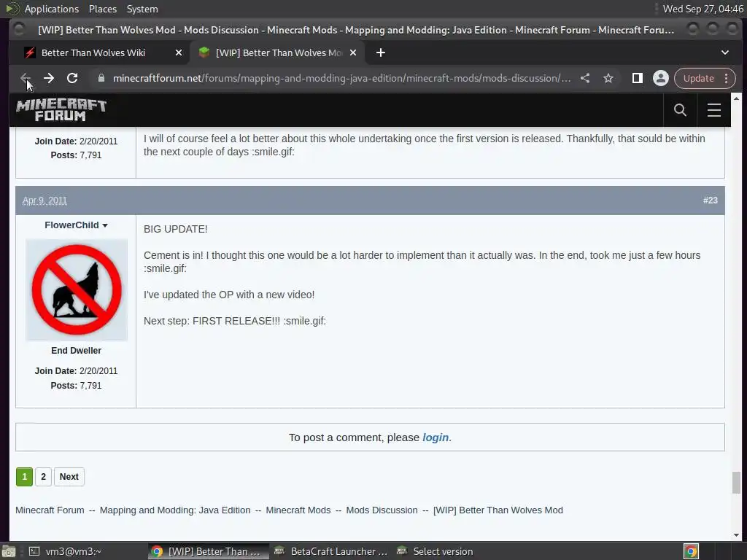The width and height of the screenshot is (747, 560).
Task: Open Chrome three-dot menu
Action: pos(726,78)
